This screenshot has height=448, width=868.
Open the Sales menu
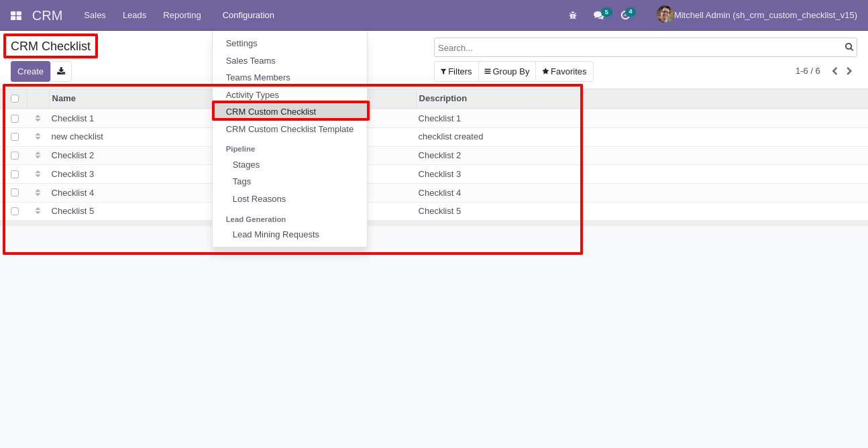(95, 15)
